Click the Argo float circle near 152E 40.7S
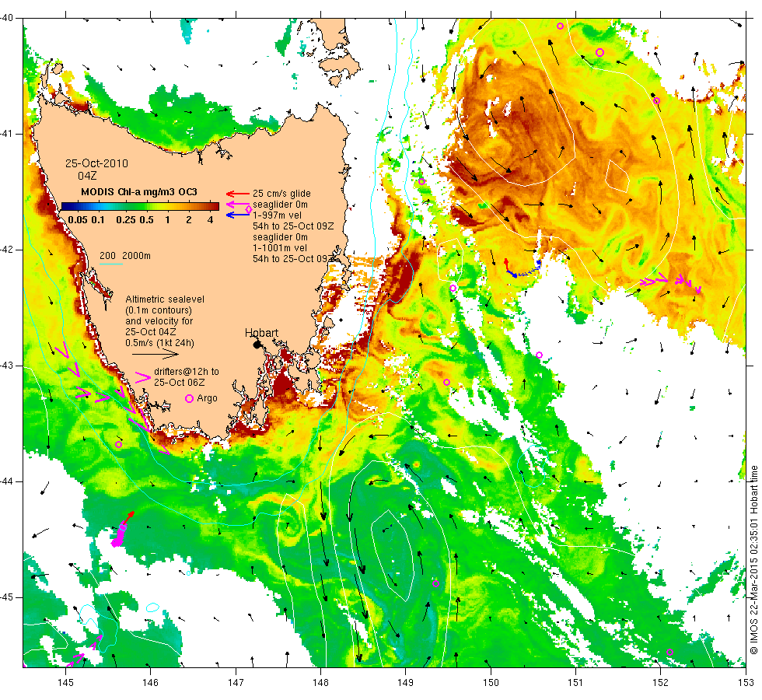 pos(656,101)
